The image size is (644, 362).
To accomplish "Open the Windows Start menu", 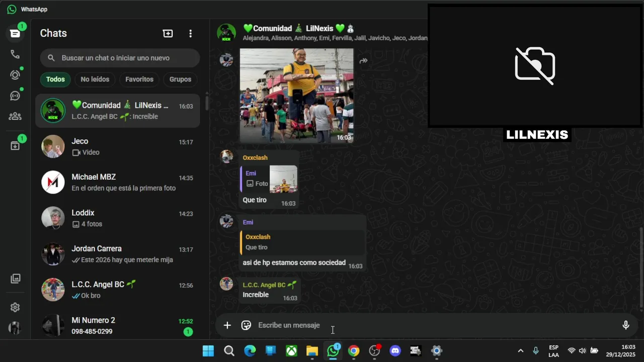I will (208, 351).
